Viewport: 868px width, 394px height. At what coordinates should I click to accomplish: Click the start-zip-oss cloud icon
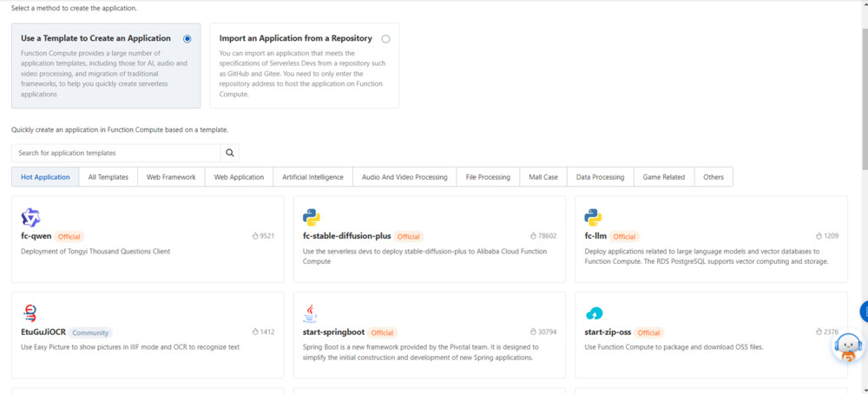(594, 313)
